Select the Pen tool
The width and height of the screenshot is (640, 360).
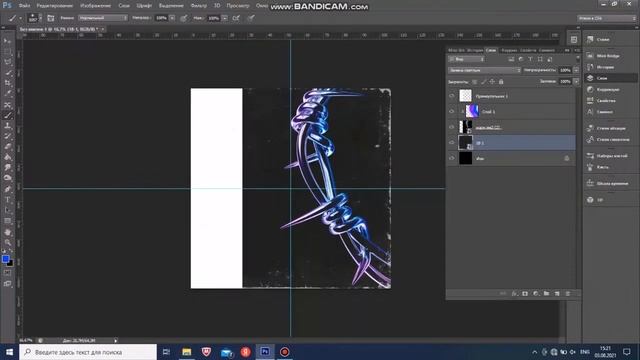8,189
